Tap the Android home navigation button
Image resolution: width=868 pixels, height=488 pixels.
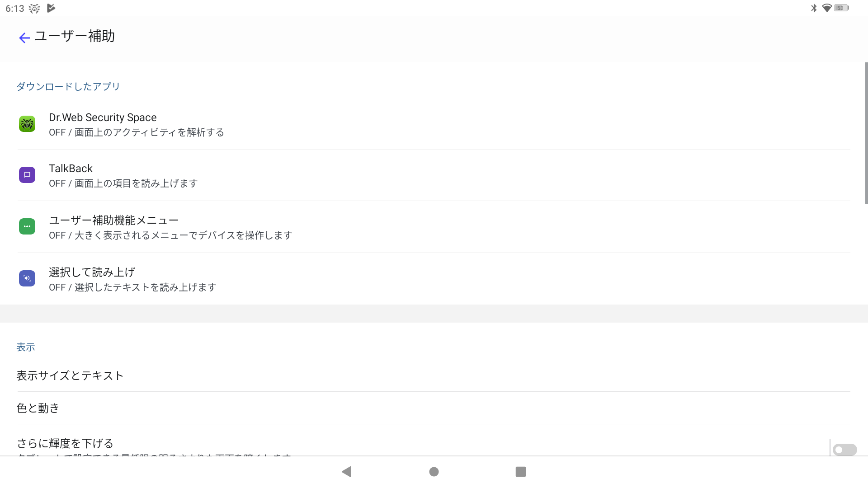[434, 472]
